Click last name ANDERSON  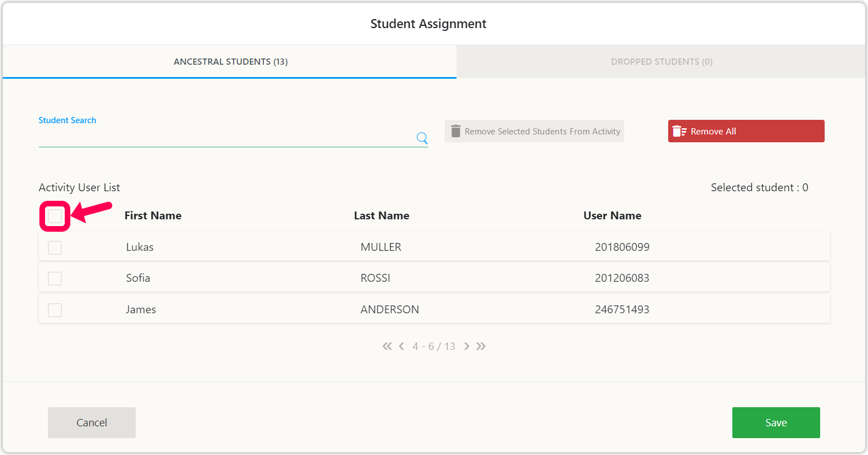click(x=390, y=309)
